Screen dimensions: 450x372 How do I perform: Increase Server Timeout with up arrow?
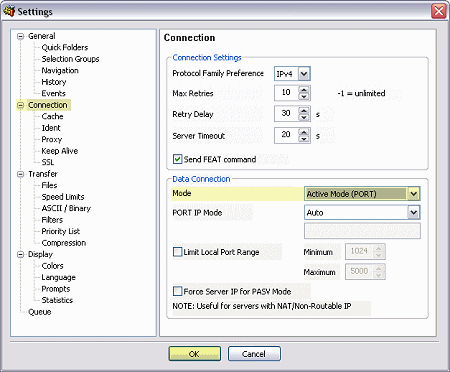303,132
